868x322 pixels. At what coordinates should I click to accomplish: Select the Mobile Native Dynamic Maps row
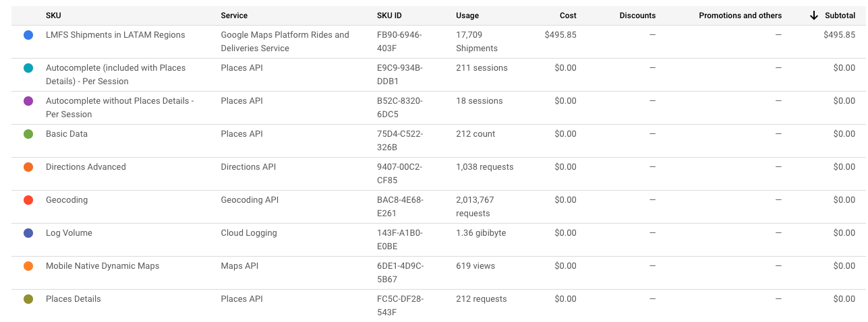103,266
